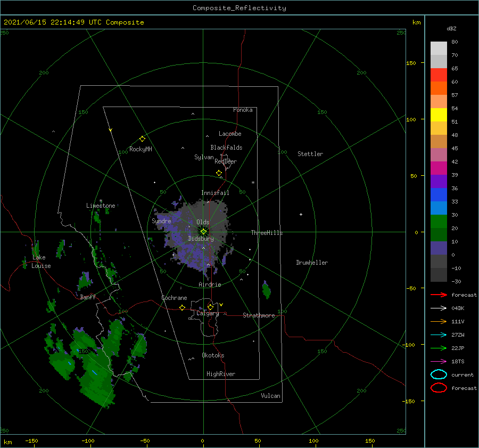Viewport: 479px width, 448px height.
Task: Click the Lake Louise label
Action: pyautogui.click(x=41, y=262)
